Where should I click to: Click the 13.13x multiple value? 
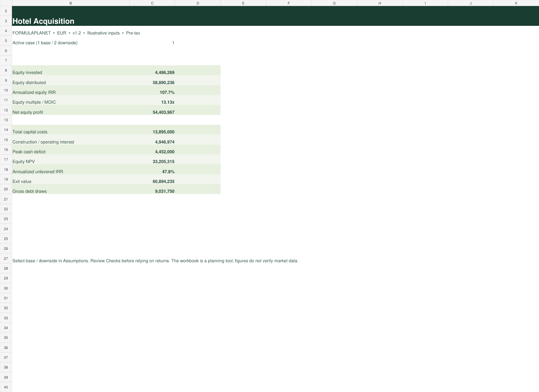pyautogui.click(x=168, y=102)
